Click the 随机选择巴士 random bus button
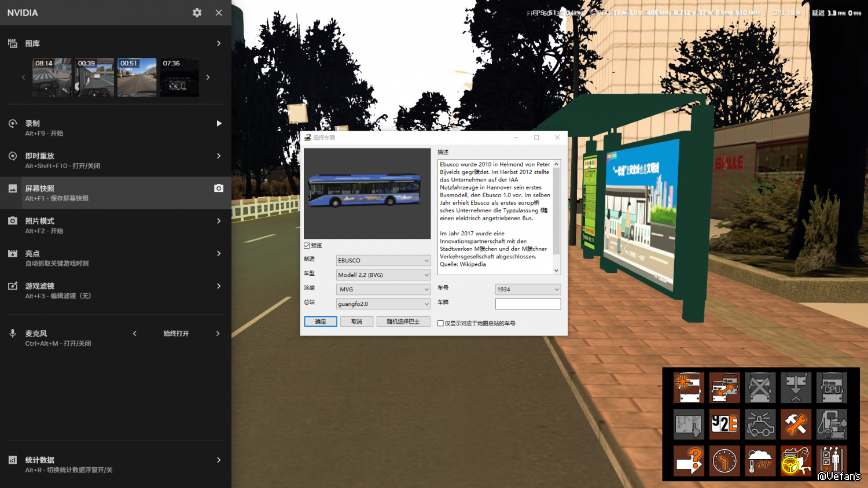Screen dimensions: 868x488 click(x=403, y=321)
